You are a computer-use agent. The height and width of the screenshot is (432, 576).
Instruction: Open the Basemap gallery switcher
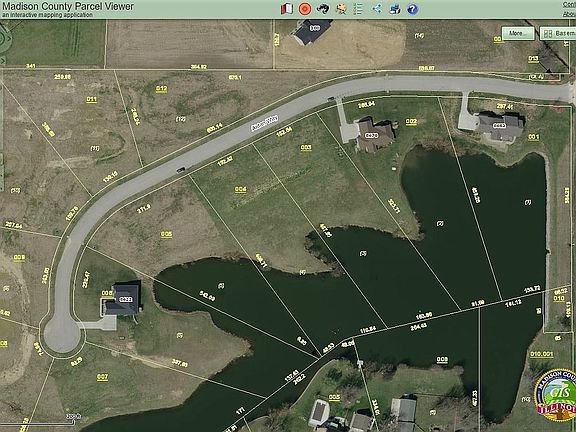(558, 33)
